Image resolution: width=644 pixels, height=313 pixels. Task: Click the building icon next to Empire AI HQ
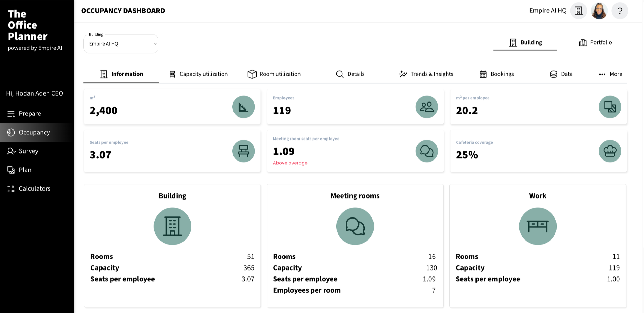click(x=579, y=11)
